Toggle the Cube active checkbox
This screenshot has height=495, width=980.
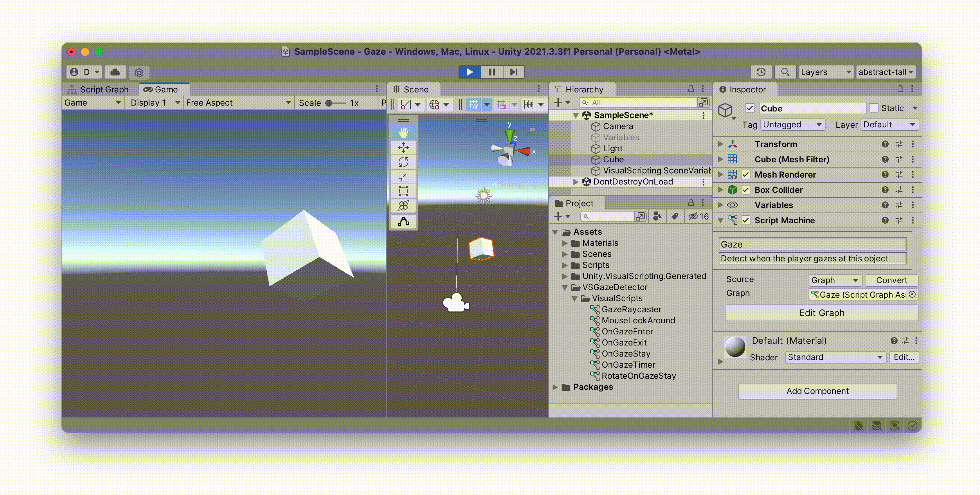[750, 108]
